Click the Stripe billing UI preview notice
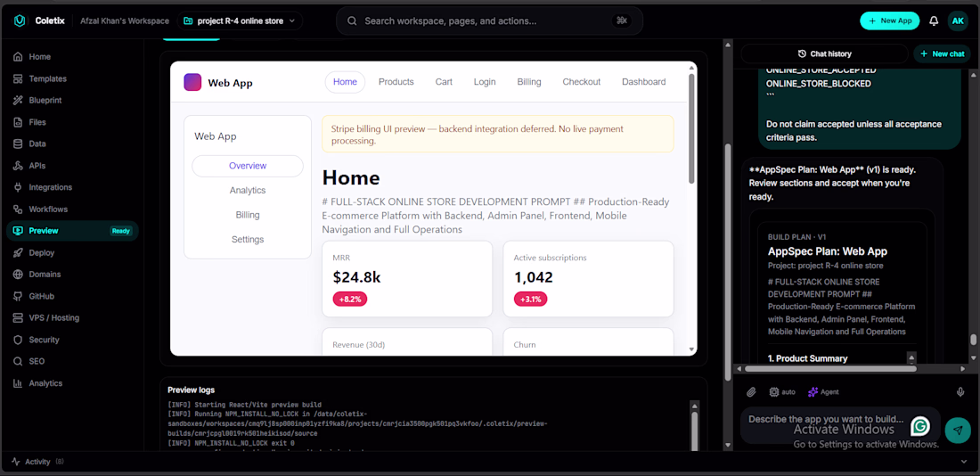Image resolution: width=980 pixels, height=476 pixels. (497, 134)
